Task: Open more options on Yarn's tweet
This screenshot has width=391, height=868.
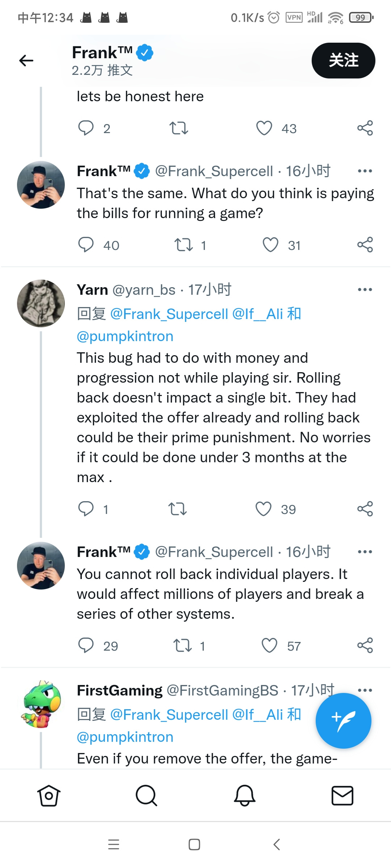Action: (x=365, y=289)
